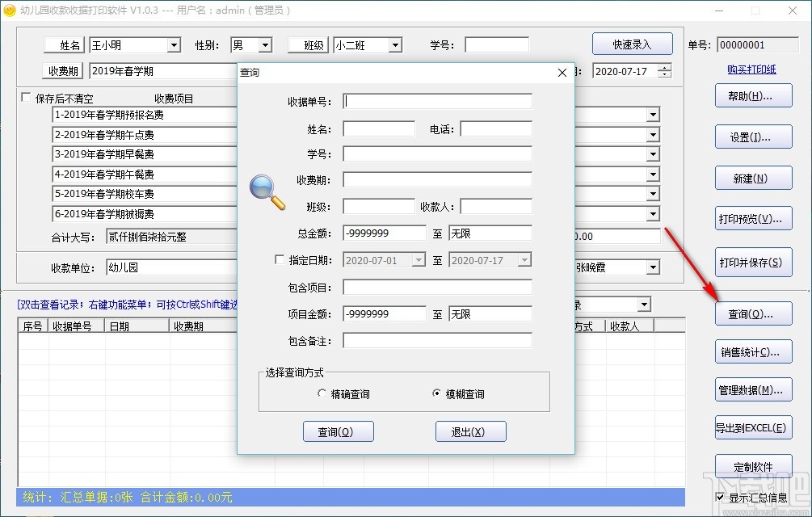Click the 姓名 button label in main window
The height and width of the screenshot is (517, 812).
point(64,45)
